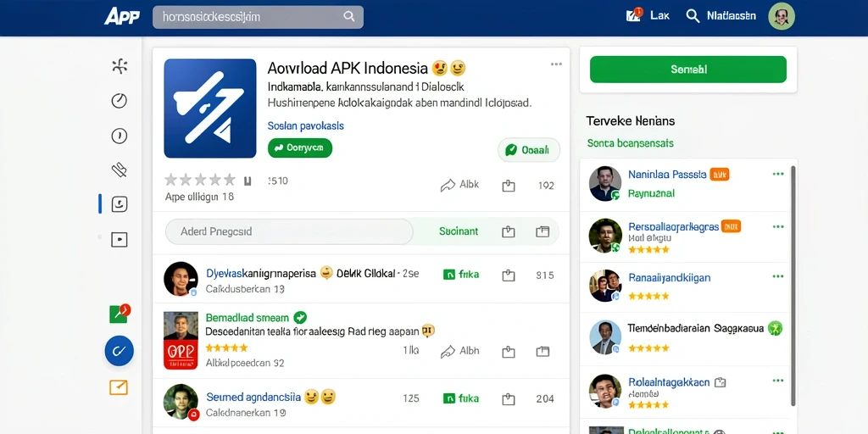Screen dimensions: 868x434
Task: Focus the top search input field
Action: pyautogui.click(x=258, y=17)
